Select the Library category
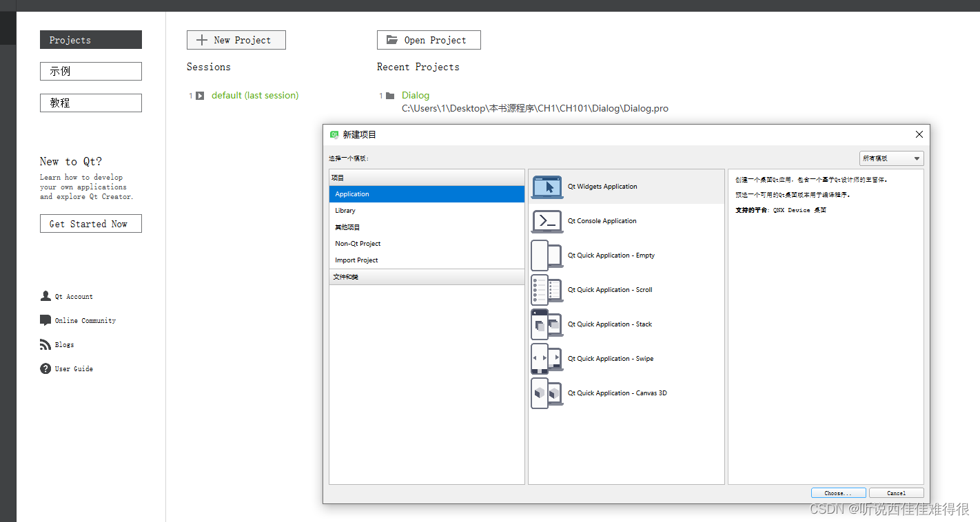980x522 pixels. (x=427, y=211)
